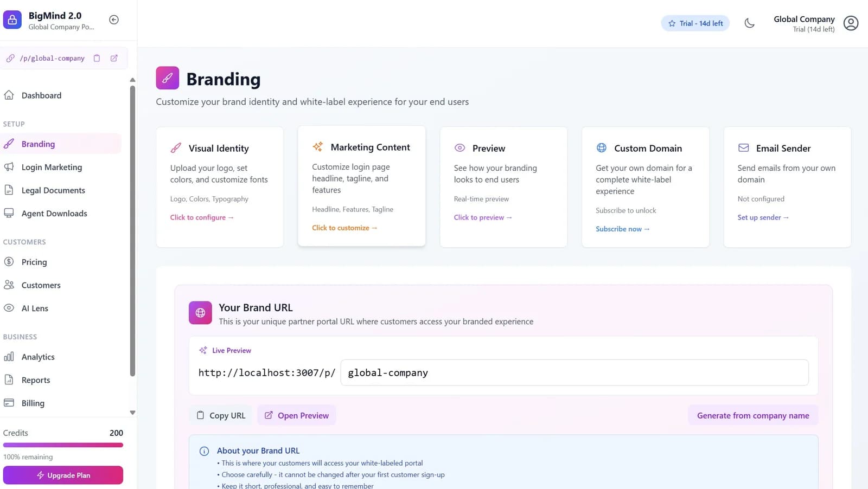Open the Subscribe now link for Custom Domain

[622, 229]
